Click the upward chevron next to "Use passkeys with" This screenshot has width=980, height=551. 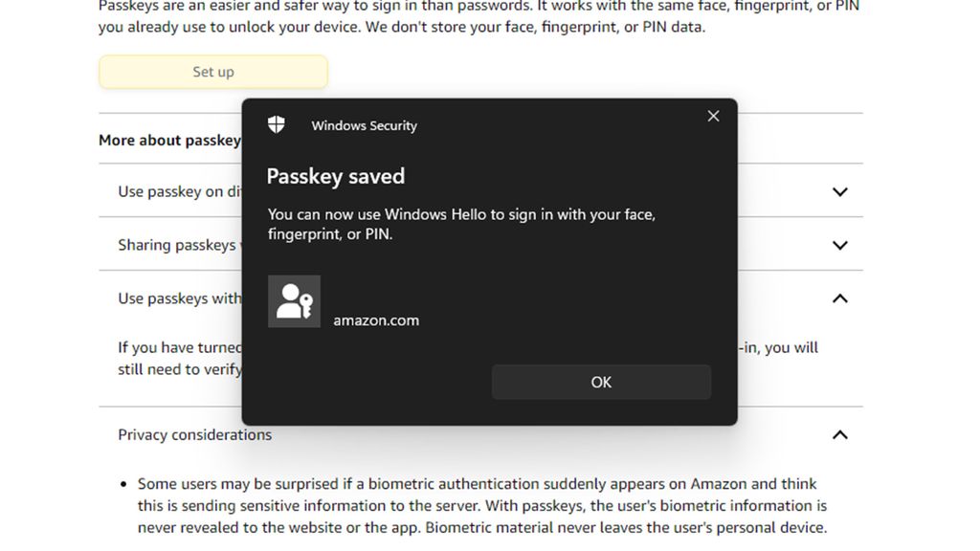[839, 298]
